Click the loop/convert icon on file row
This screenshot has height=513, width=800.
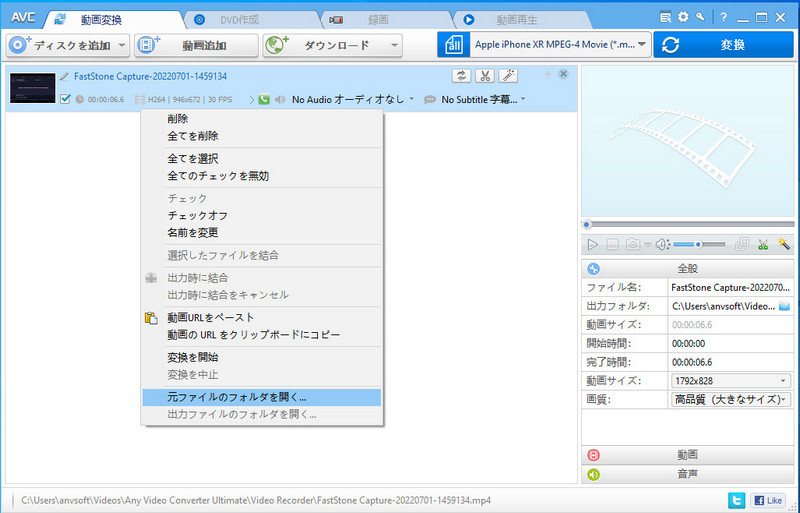click(x=462, y=76)
